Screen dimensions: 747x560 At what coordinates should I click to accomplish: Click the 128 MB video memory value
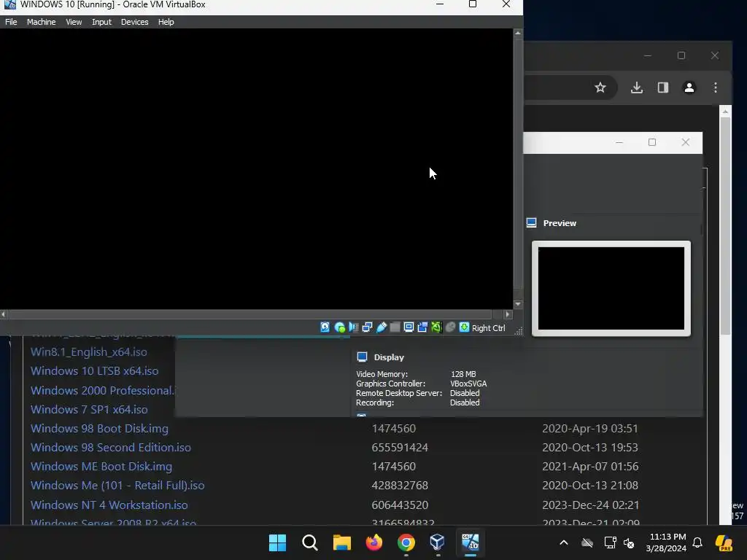point(463,374)
